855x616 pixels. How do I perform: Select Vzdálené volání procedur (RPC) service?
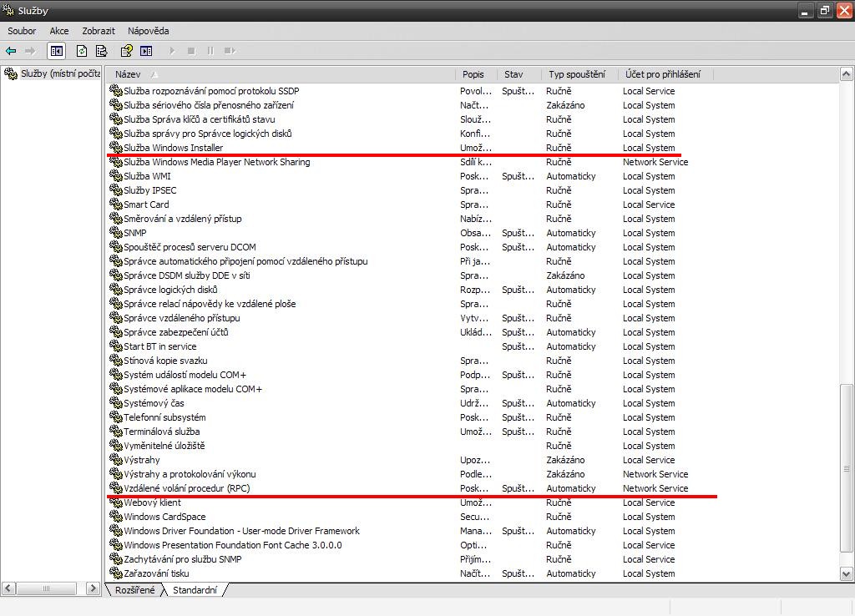point(186,488)
